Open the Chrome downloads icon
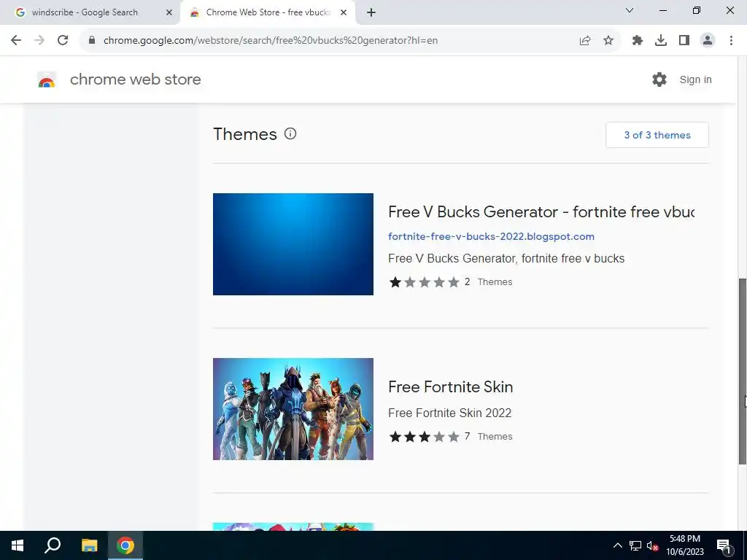The height and width of the screenshot is (560, 747). pos(661,41)
